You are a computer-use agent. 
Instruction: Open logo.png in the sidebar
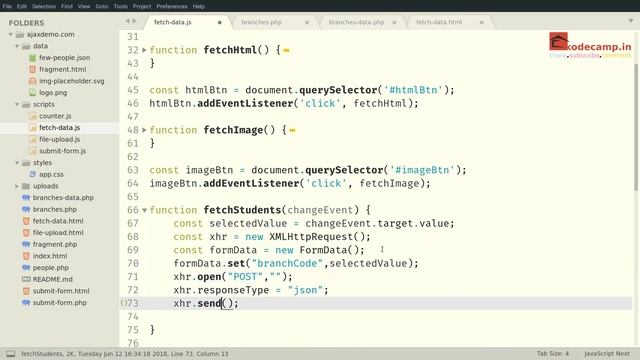(53, 93)
